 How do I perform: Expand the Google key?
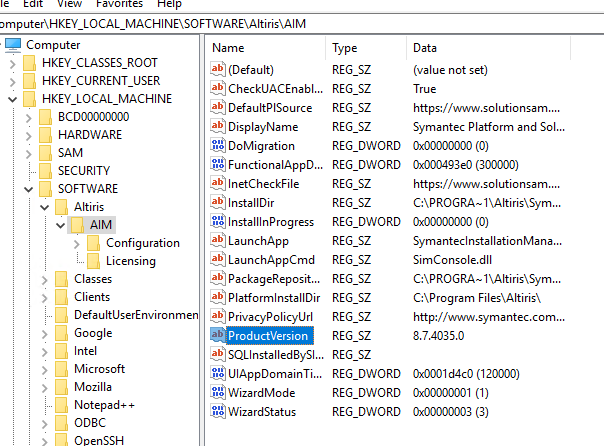[x=45, y=334]
